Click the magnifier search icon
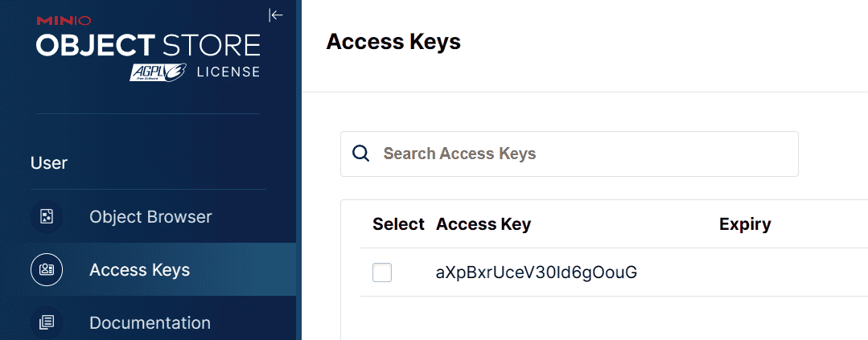This screenshot has height=340, width=868. pyautogui.click(x=361, y=154)
